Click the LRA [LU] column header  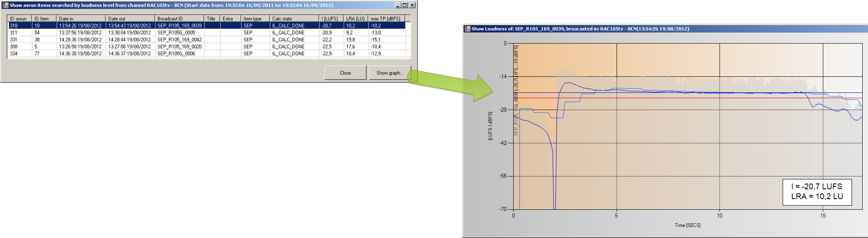[x=355, y=18]
